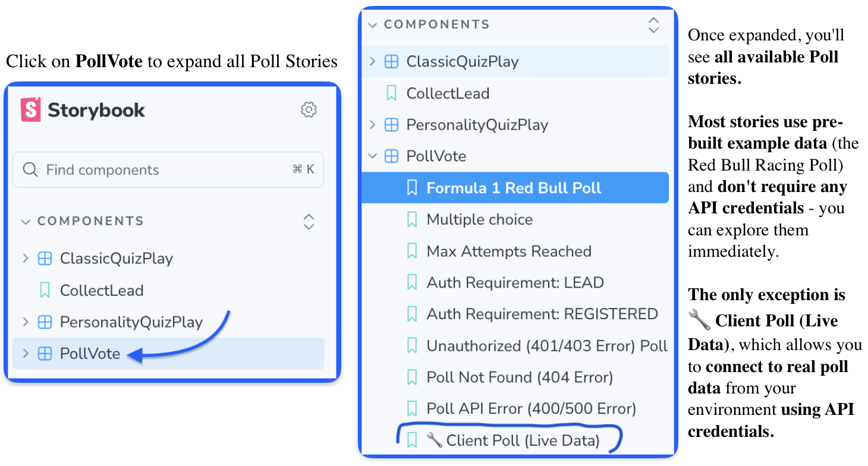This screenshot has width=868, height=466.
Task: Click the Storybook wordmark text
Action: pos(96,111)
